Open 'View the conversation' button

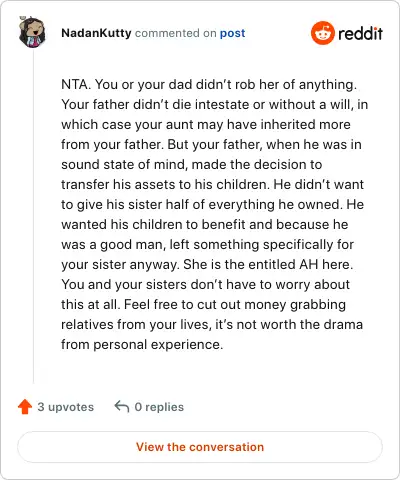[200, 447]
